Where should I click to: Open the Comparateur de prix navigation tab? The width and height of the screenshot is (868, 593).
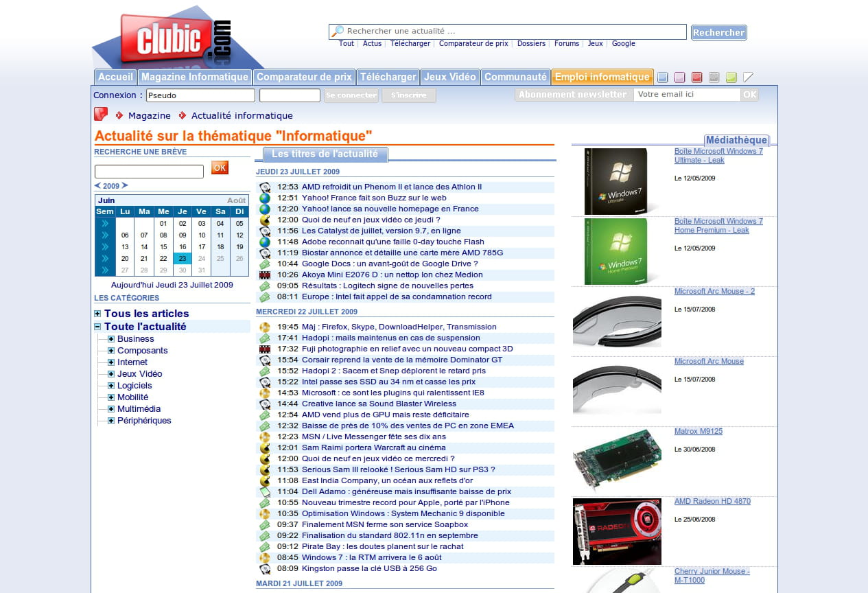pos(304,77)
